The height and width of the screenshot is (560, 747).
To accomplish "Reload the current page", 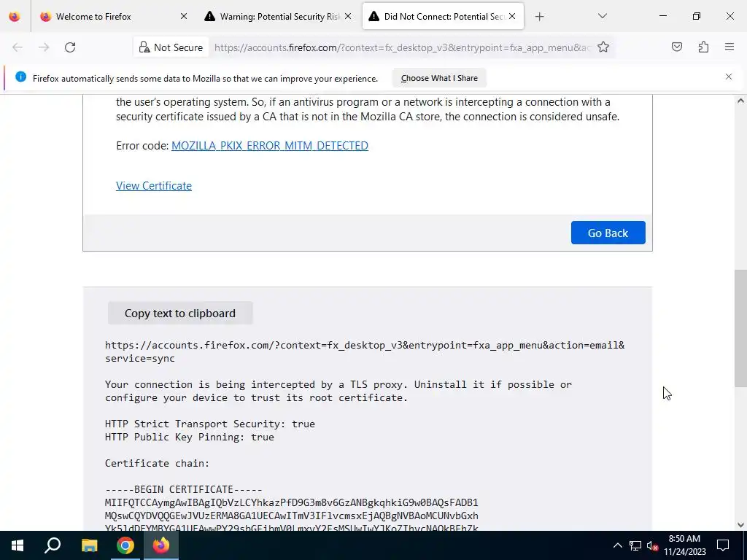I will (70, 47).
